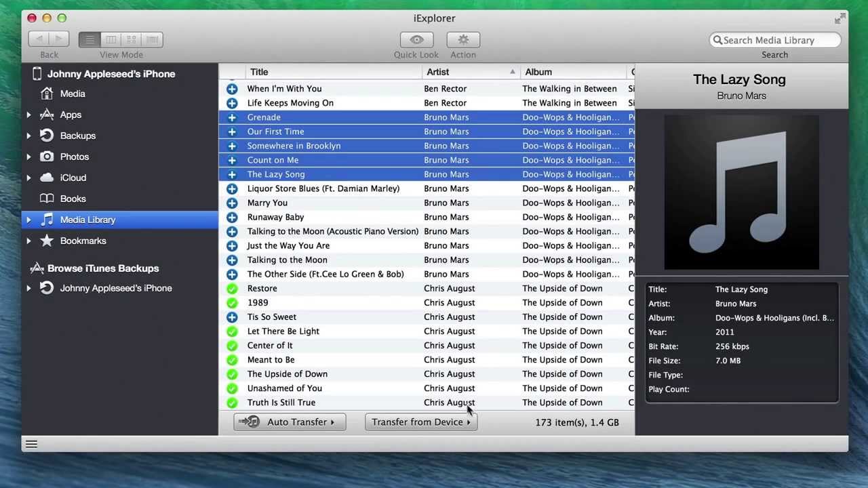This screenshot has height=488, width=868.
Task: Expand the Bookmarks tree item
Action: 28,241
